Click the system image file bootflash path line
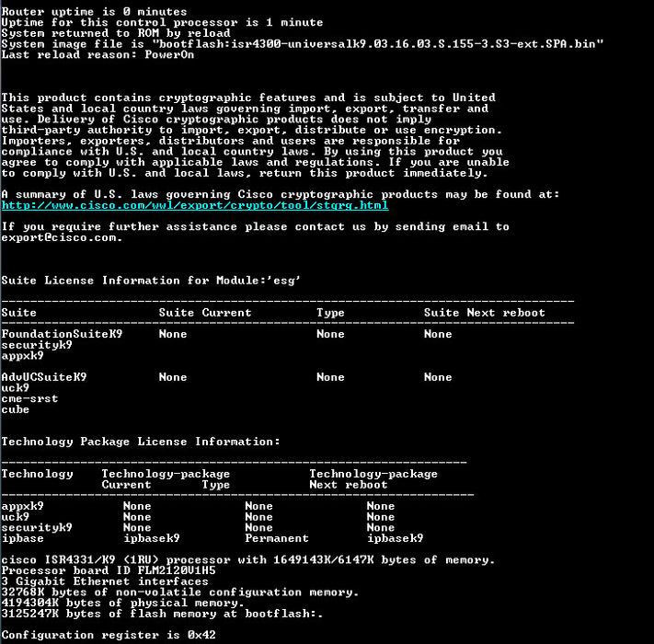The height and width of the screenshot is (644, 654). 303,44
